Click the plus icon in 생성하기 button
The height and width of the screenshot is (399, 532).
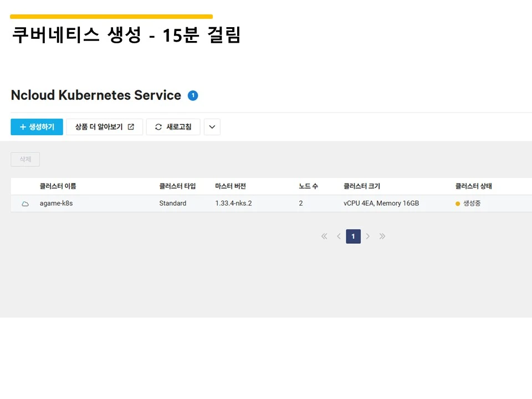tap(23, 127)
